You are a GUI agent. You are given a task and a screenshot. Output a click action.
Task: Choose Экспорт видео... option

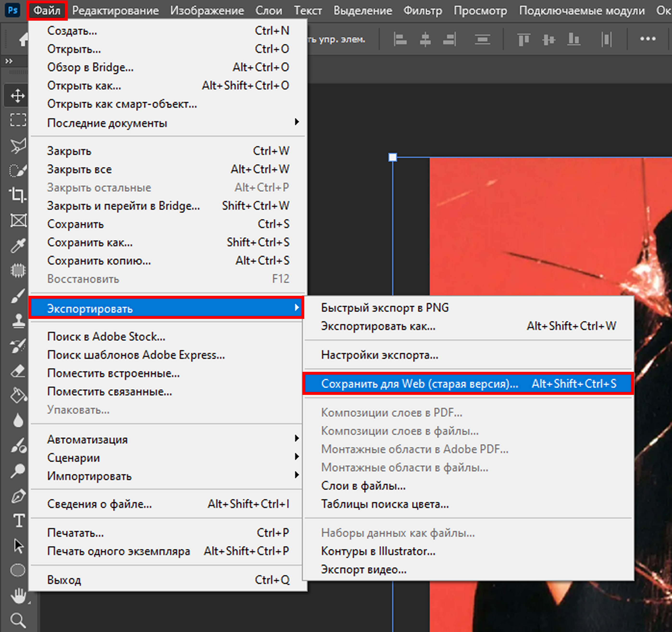coord(468,569)
